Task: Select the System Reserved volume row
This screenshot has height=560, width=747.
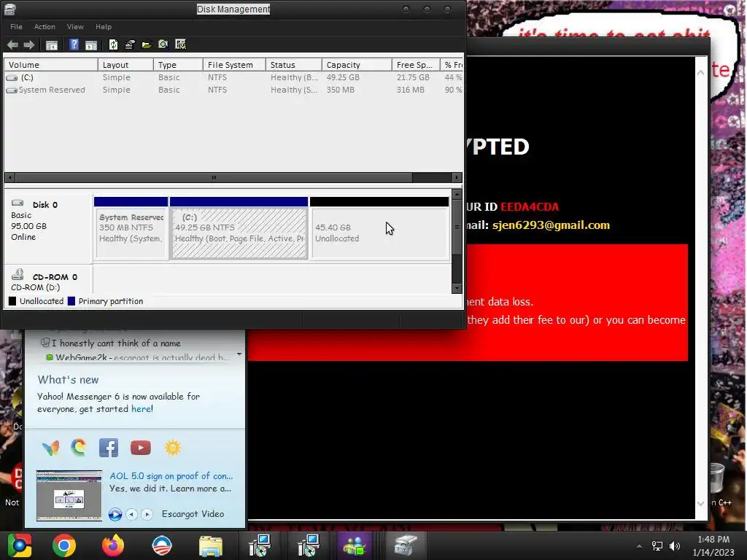Action: [233, 90]
